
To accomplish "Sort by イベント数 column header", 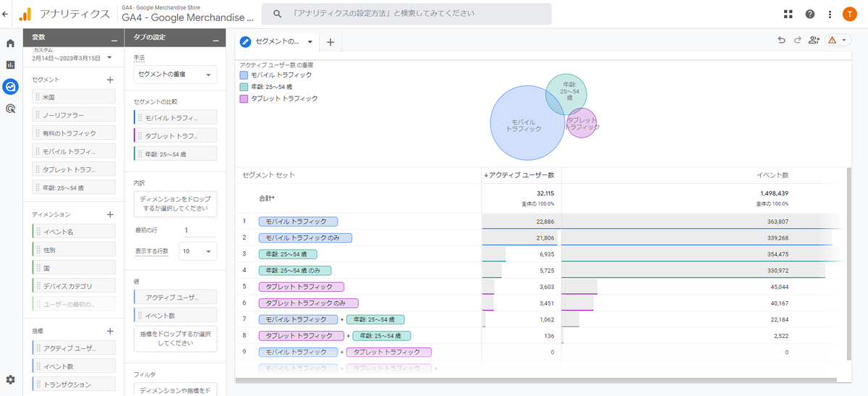I will pos(773,175).
